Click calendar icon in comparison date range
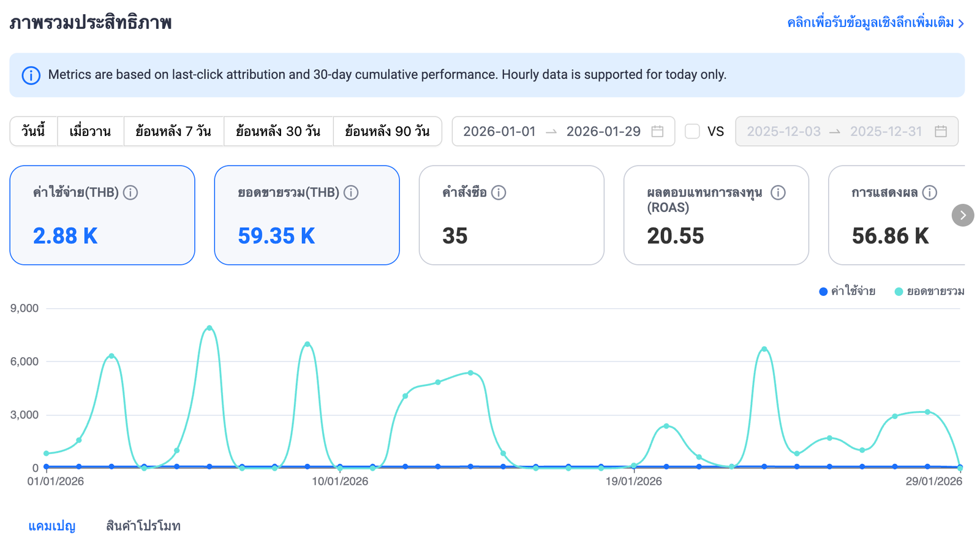Image resolution: width=980 pixels, height=538 pixels. pos(941,131)
